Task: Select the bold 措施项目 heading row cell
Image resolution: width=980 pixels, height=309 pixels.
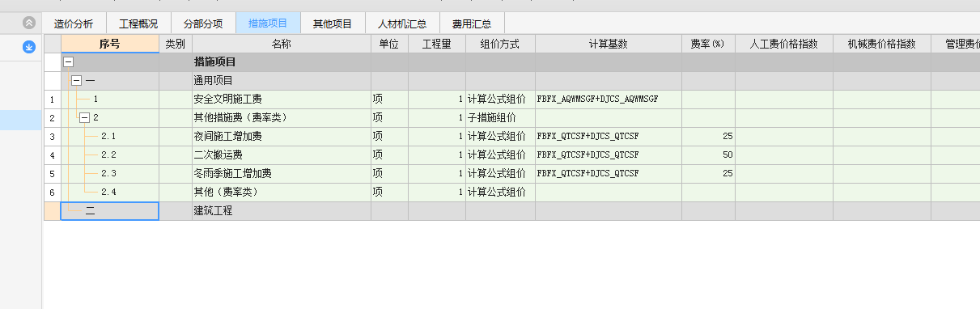Action: click(282, 61)
